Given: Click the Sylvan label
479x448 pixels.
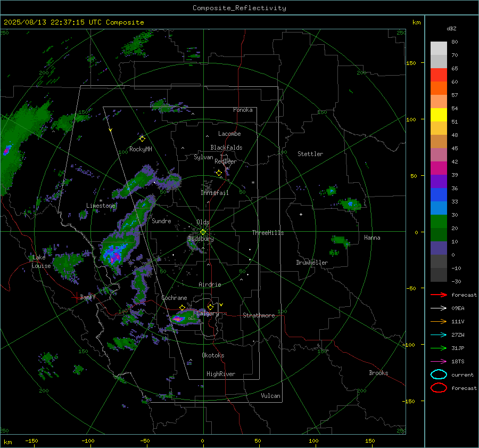Looking at the screenshot, I should 203,157.
